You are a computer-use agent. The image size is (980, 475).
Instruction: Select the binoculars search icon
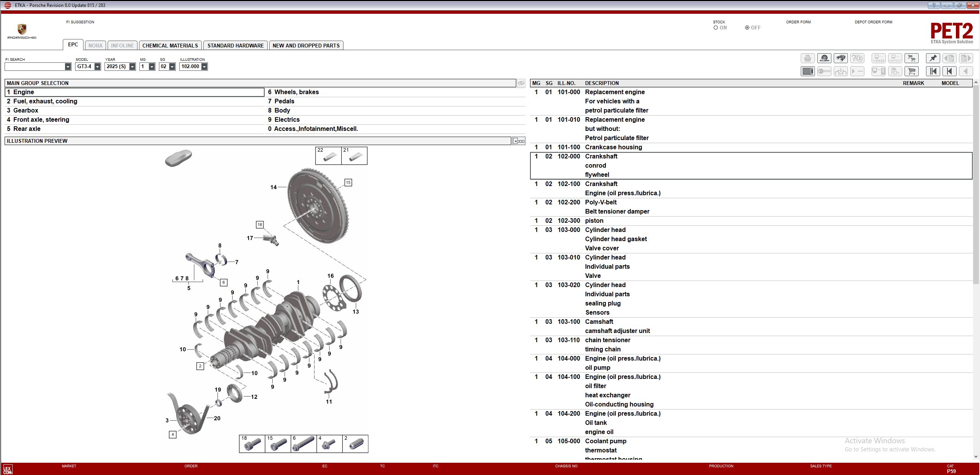(841, 58)
